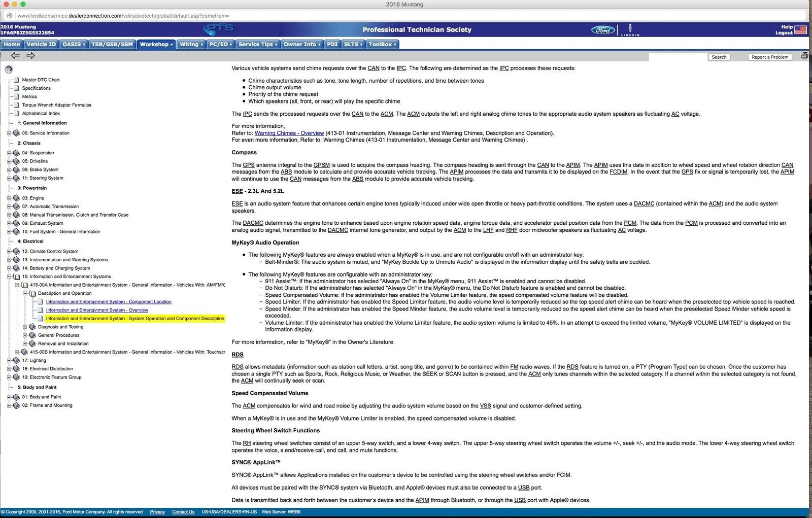Click the Contact Us footer link

tap(183, 512)
